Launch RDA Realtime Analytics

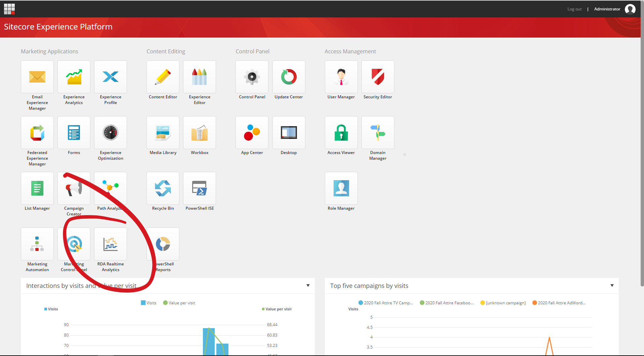click(111, 244)
